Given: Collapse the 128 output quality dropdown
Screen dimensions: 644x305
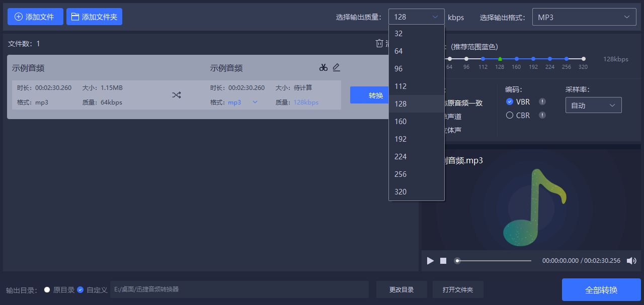Looking at the screenshot, I should [x=417, y=17].
